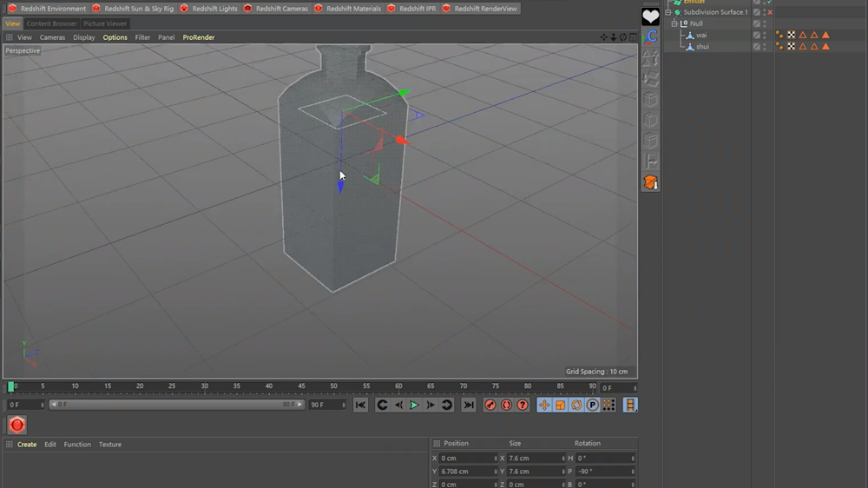Click the Record Active Objects keyframe button

[490, 405]
